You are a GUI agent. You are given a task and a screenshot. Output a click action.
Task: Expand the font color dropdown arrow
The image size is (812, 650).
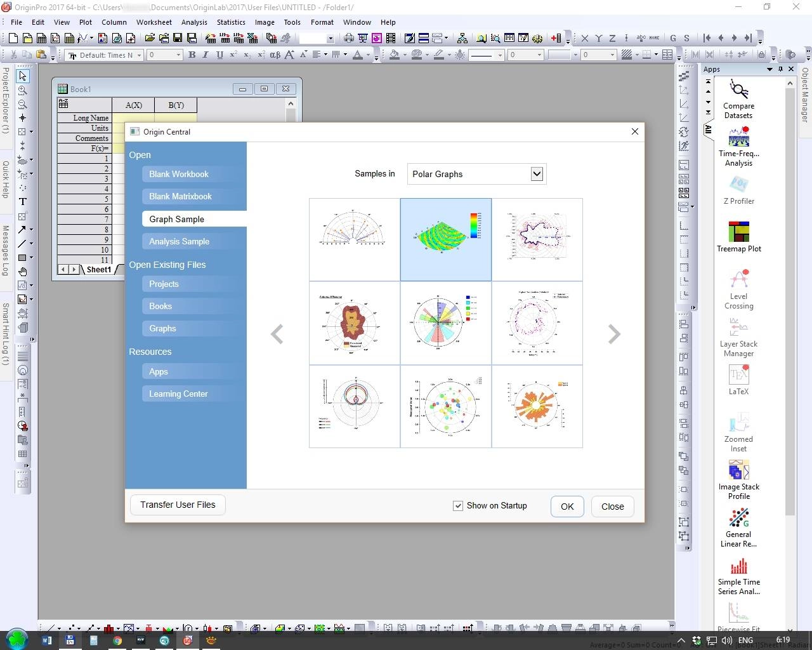[368, 55]
